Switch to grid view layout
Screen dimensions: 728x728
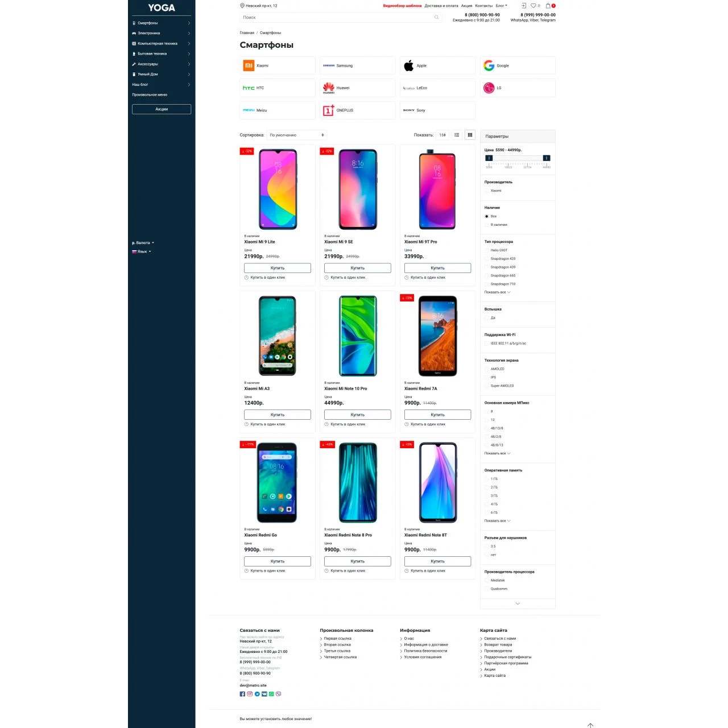click(470, 135)
